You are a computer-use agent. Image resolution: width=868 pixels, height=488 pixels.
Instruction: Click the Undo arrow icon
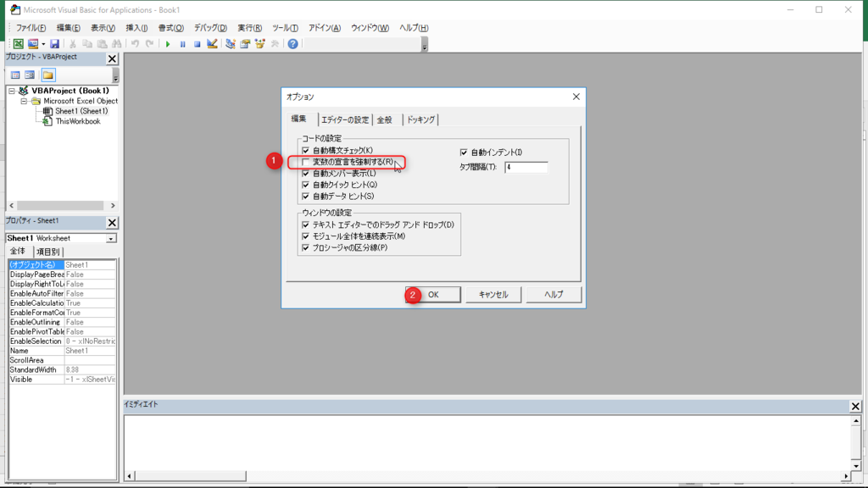point(135,44)
